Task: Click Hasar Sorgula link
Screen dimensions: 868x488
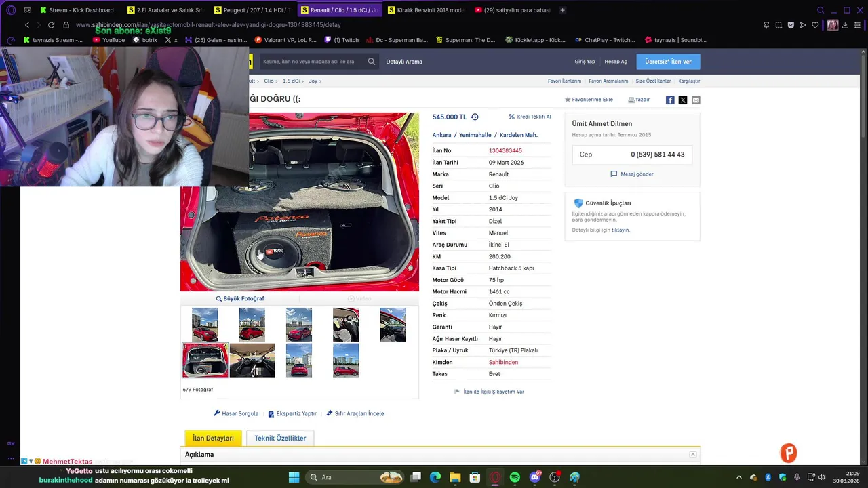Action: [x=236, y=414]
